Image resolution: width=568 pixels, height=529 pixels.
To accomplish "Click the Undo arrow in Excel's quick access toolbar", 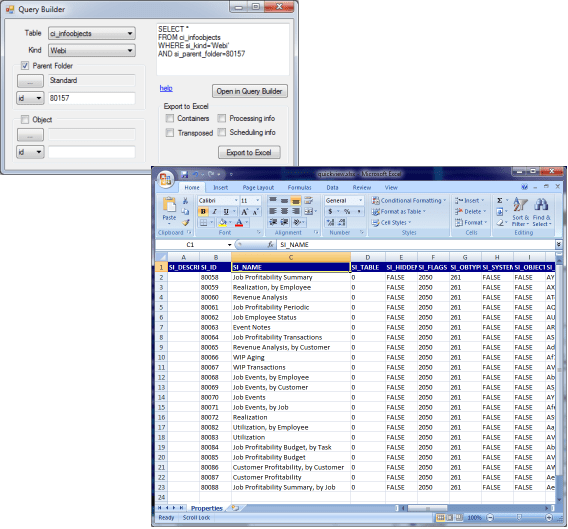I will pyautogui.click(x=196, y=174).
